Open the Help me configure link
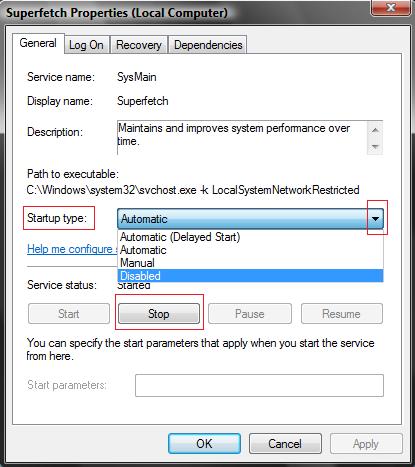The image size is (415, 467). pyautogui.click(x=72, y=249)
